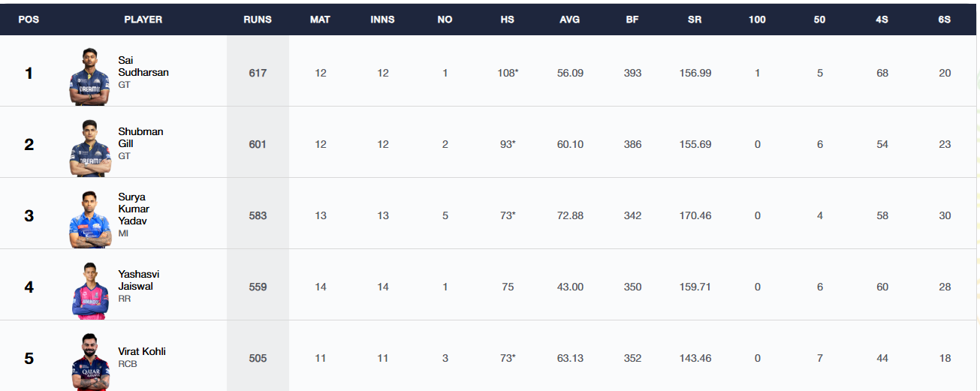Image resolution: width=980 pixels, height=391 pixels.
Task: Open Shubman Gill's player photo
Action: (89, 148)
